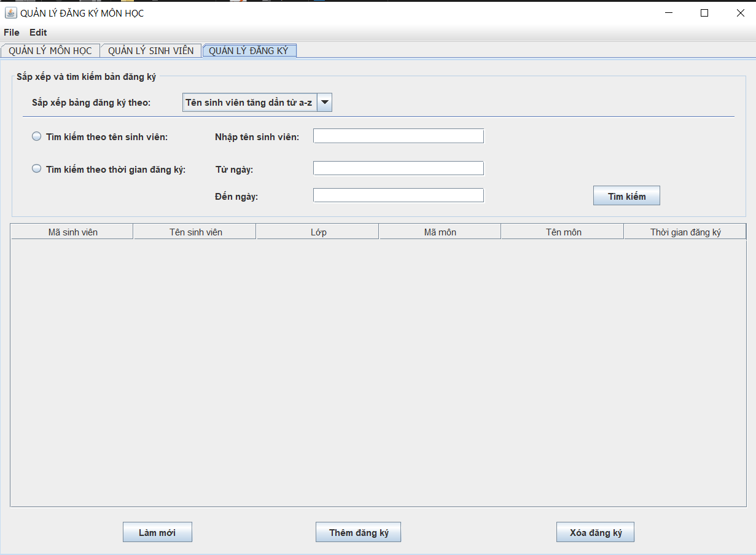Click 'Tên sinh viên tăng dần từ a-z' text
Viewport: 756px width, 555px height.
click(x=249, y=103)
